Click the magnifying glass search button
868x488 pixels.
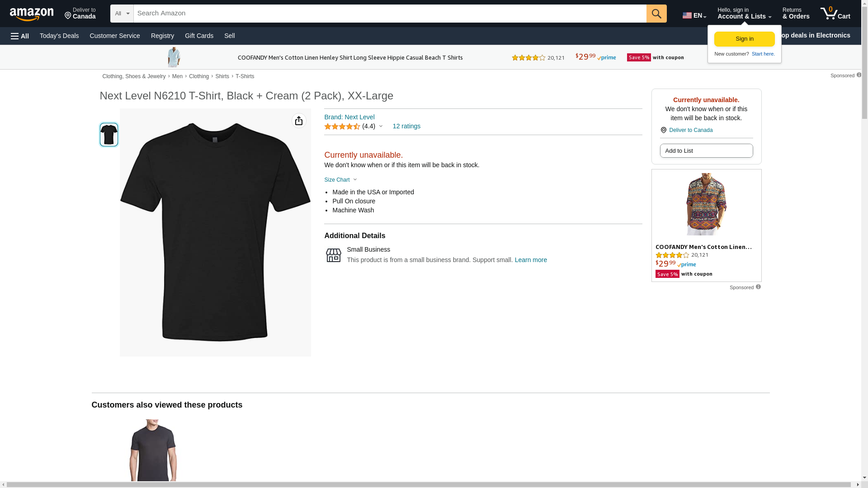click(656, 14)
